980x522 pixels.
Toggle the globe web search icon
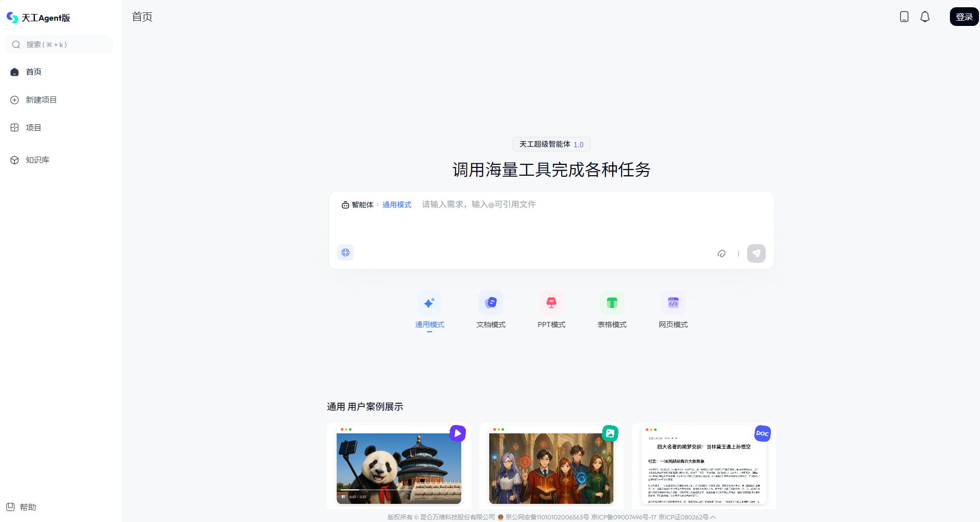click(x=346, y=252)
